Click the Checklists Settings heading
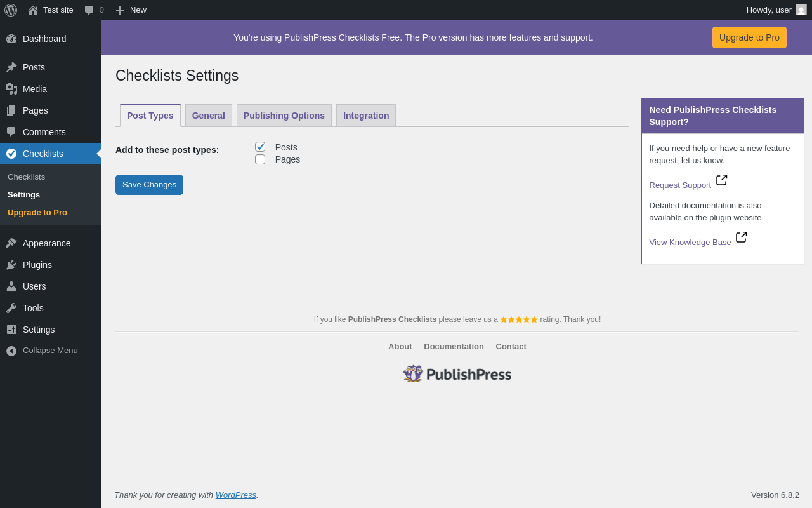The height and width of the screenshot is (508, 812). pos(177,76)
